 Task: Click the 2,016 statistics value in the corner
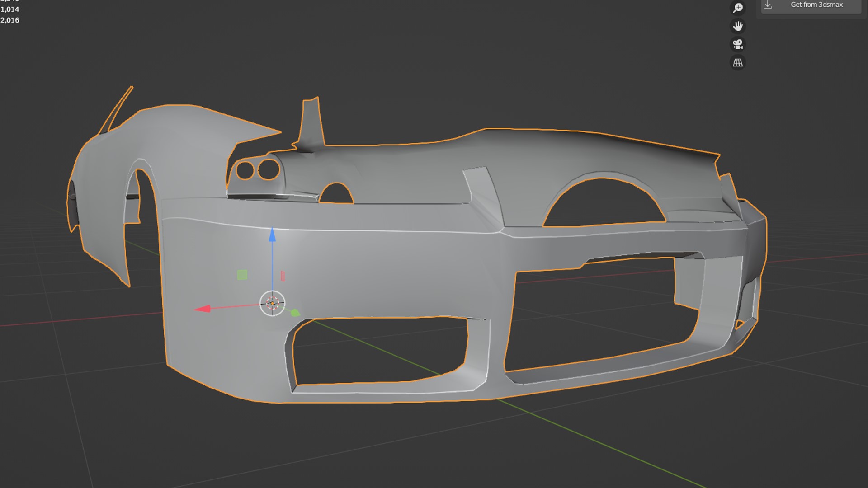pyautogui.click(x=10, y=20)
